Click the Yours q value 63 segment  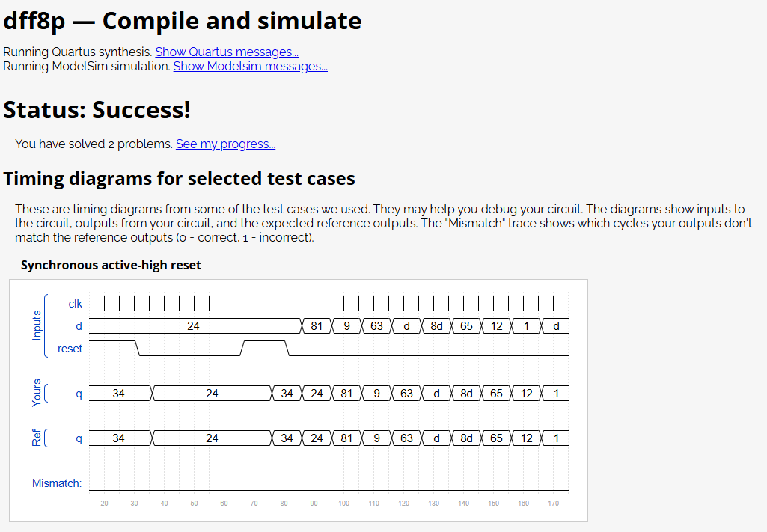click(406, 394)
